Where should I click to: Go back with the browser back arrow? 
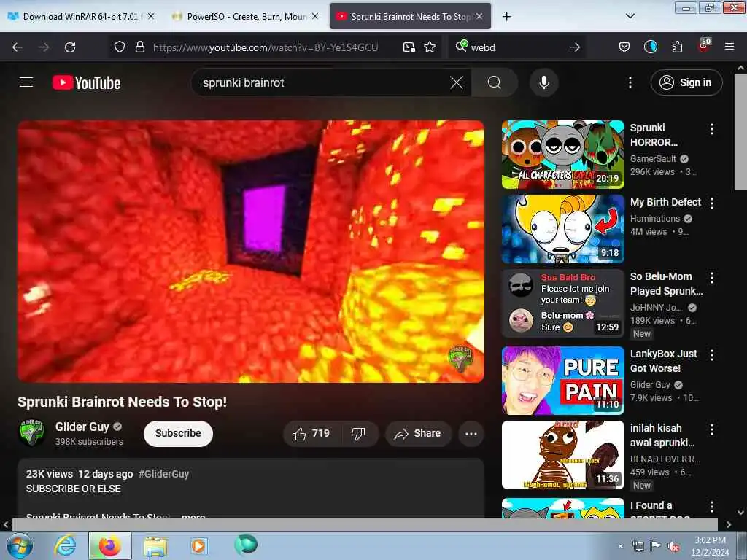click(18, 47)
